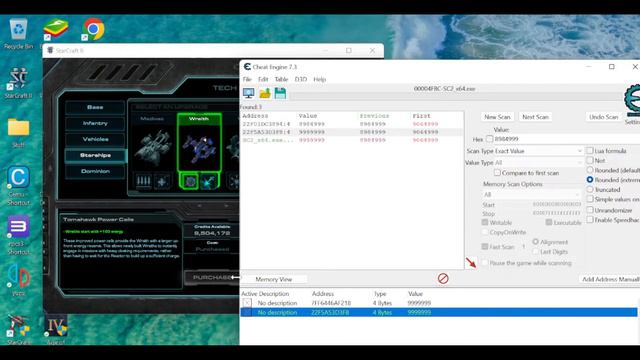This screenshot has height=360, width=640.
Task: Open the process selector computer icon
Action: 249,93
